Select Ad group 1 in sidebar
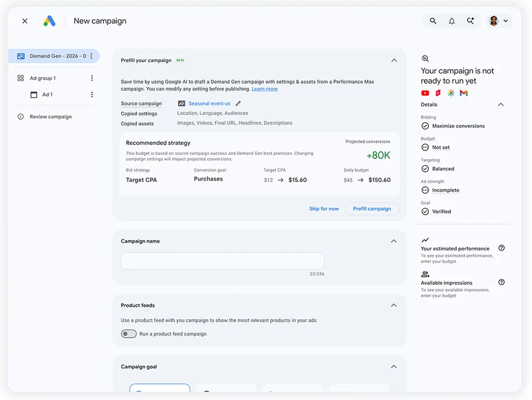The height and width of the screenshot is (400, 532). (42, 78)
